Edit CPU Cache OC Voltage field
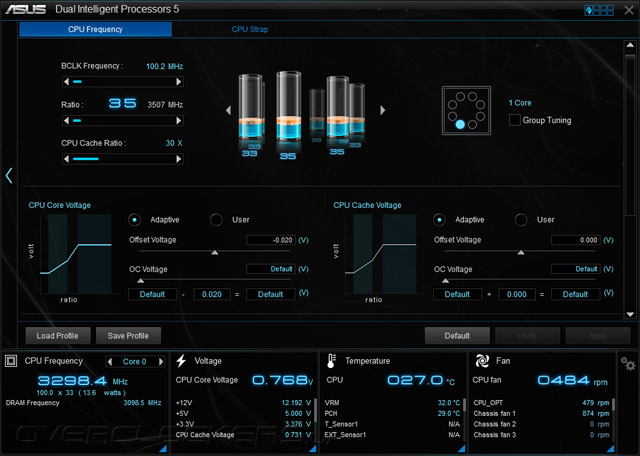Viewport: 640px width, 456px height. [576, 269]
